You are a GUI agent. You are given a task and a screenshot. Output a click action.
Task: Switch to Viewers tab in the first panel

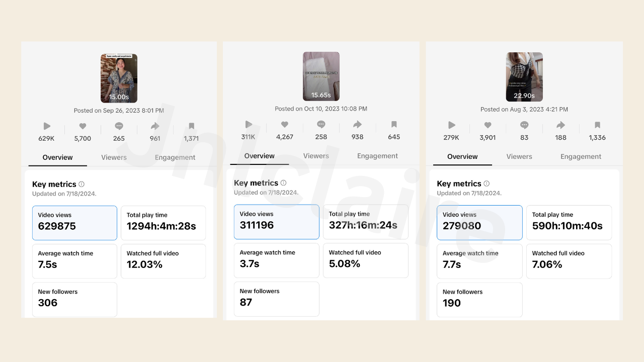pyautogui.click(x=114, y=157)
